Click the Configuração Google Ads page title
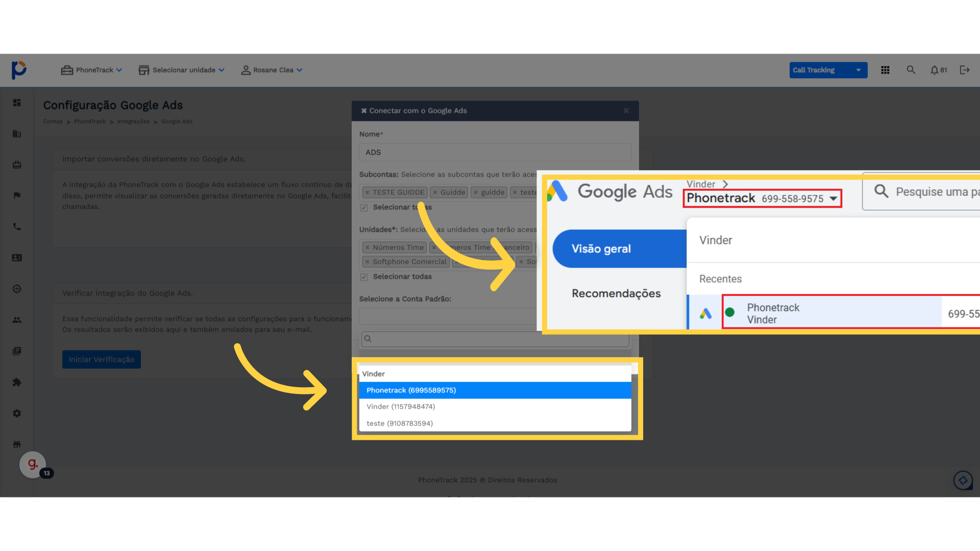Image resolution: width=980 pixels, height=551 pixels. point(113,105)
